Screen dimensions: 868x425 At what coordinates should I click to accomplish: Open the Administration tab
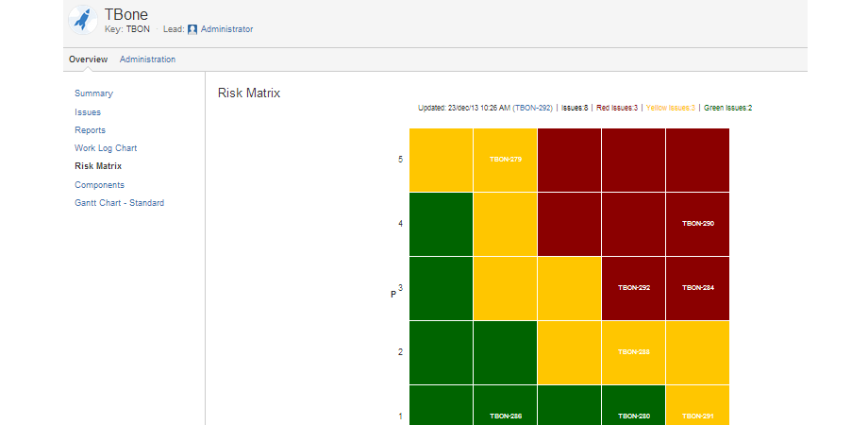147,59
